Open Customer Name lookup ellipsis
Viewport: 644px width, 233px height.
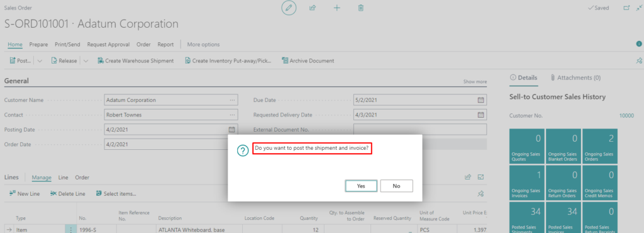(x=233, y=100)
